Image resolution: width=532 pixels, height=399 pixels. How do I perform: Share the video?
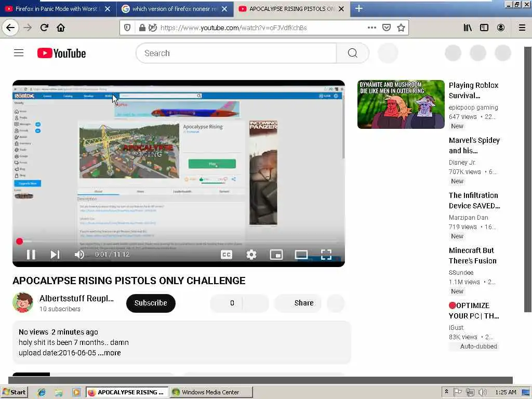pyautogui.click(x=298, y=303)
